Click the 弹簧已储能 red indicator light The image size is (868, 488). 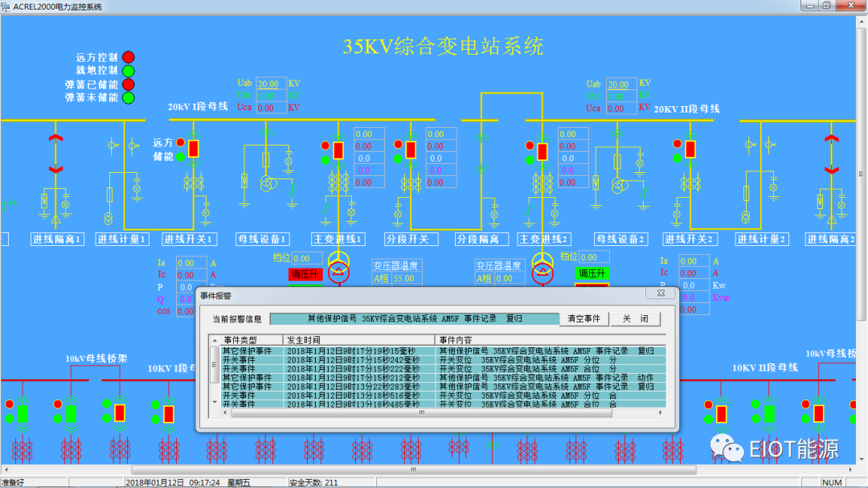pos(129,84)
